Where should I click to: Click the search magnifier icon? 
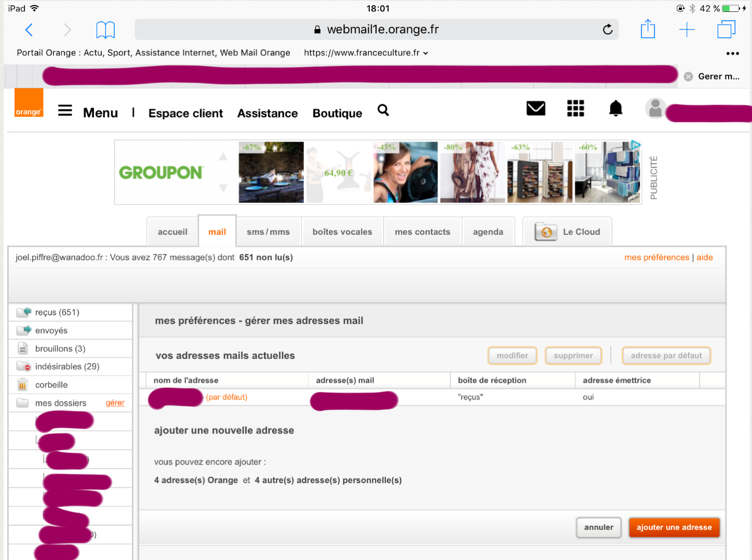[x=383, y=110]
